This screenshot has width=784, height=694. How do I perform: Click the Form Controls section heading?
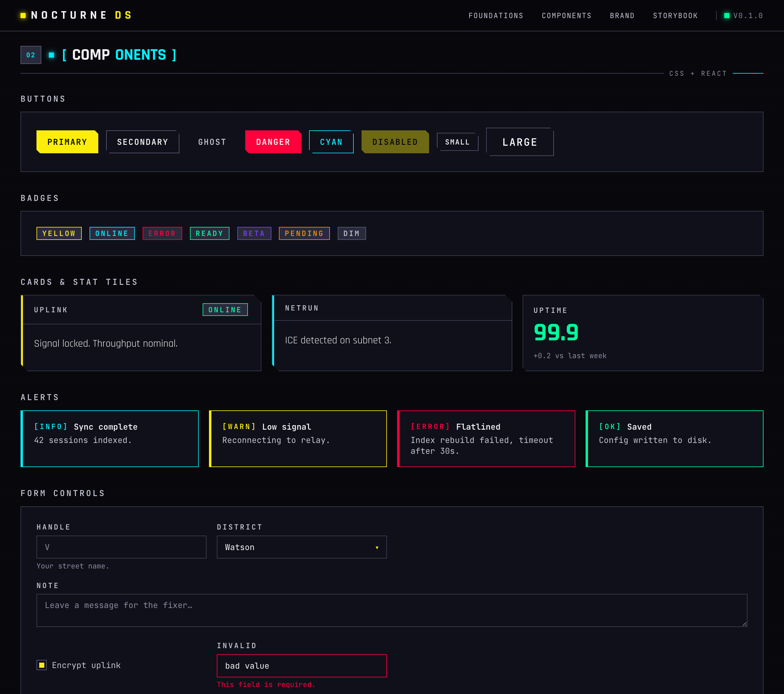pyautogui.click(x=63, y=493)
